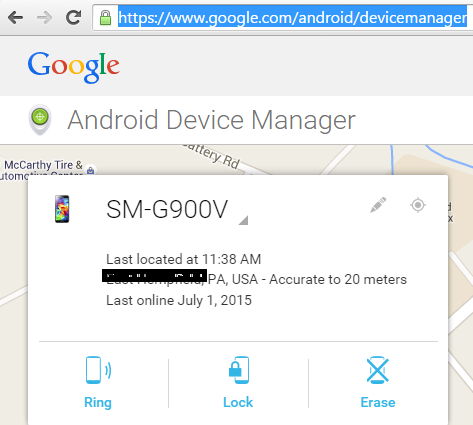473x425 pixels.
Task: Click McCarthy Tire place marker on map
Action: tap(90, 171)
